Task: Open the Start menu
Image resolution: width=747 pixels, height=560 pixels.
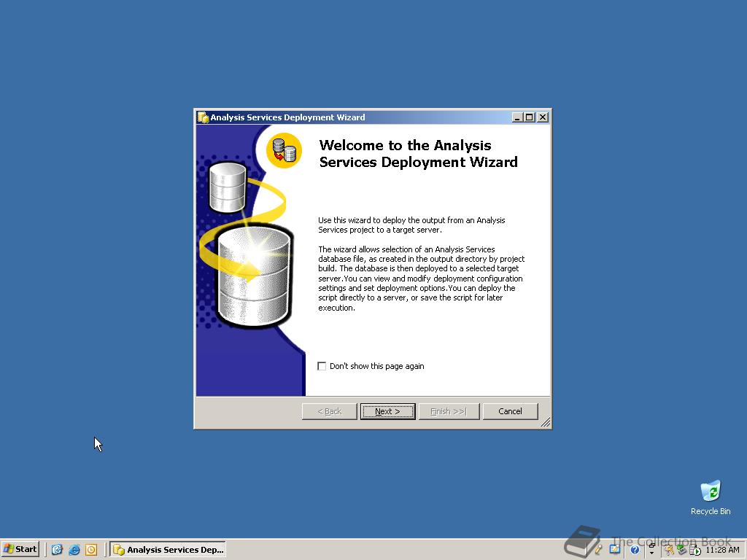Action: (20, 550)
